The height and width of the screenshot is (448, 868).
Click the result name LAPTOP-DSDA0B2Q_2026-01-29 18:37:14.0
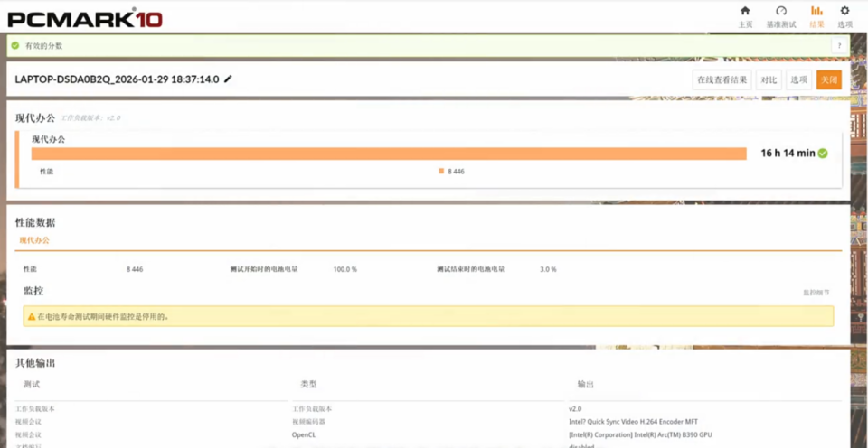coord(117,79)
